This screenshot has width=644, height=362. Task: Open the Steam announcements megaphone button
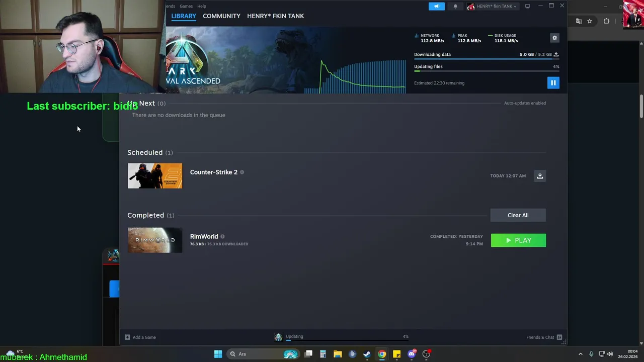tap(436, 6)
